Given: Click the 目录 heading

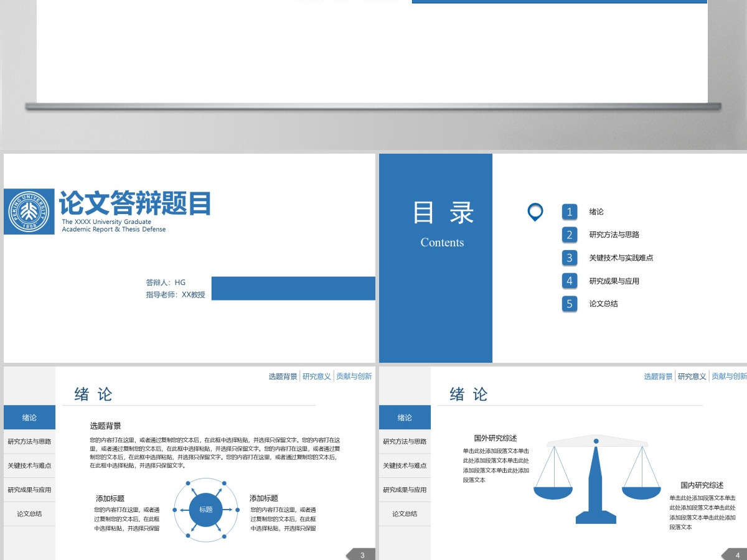Looking at the screenshot, I should pos(443,213).
